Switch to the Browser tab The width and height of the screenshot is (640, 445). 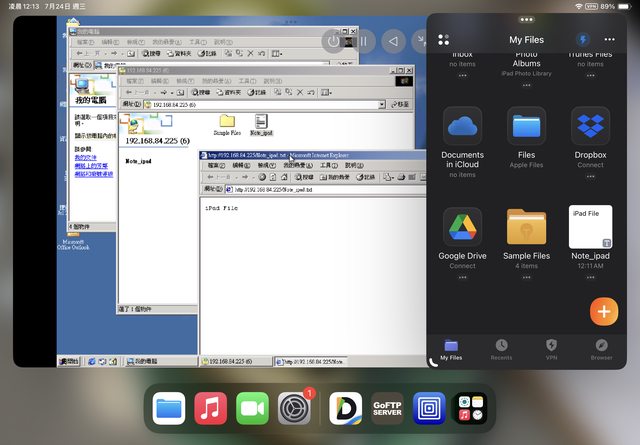(x=602, y=348)
